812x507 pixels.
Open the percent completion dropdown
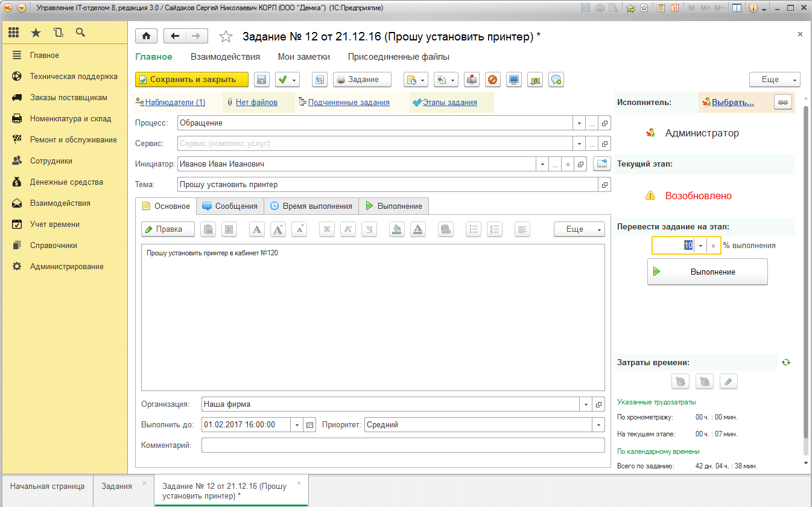click(x=700, y=246)
